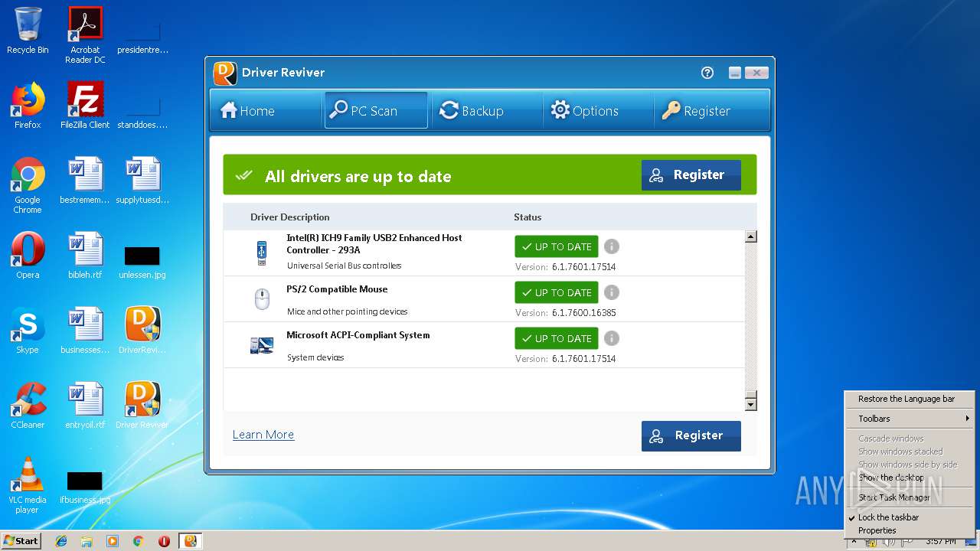The height and width of the screenshot is (551, 980).
Task: Launch Skype from the desktop
Action: [28, 331]
